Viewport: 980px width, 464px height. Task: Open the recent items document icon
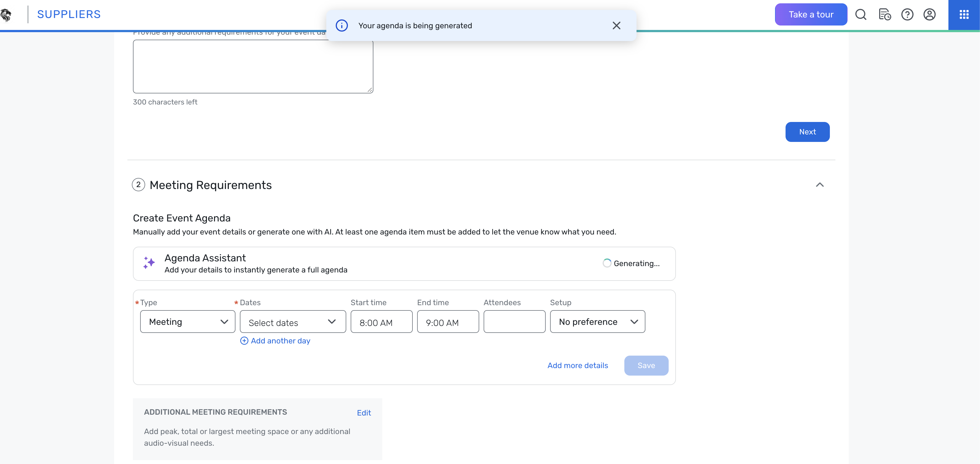pos(884,15)
